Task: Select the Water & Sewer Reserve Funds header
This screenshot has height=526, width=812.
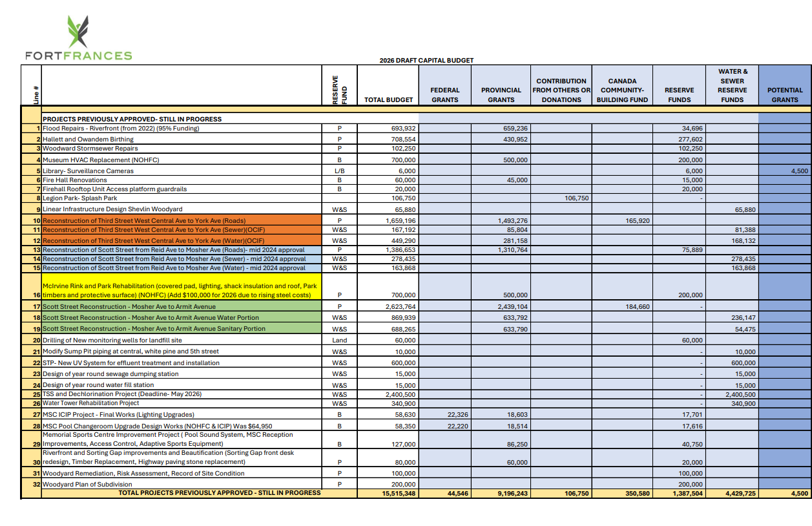Action: coord(732,85)
